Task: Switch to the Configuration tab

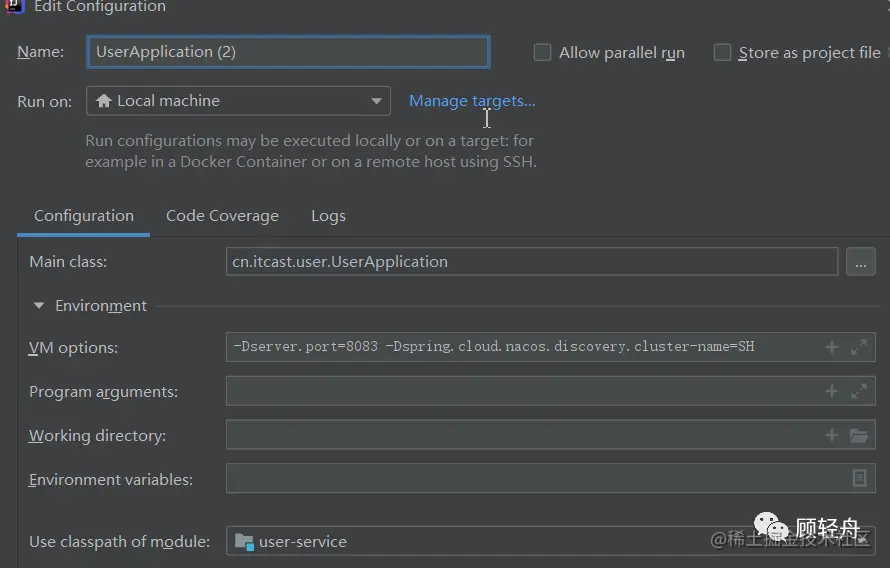Action: [84, 216]
